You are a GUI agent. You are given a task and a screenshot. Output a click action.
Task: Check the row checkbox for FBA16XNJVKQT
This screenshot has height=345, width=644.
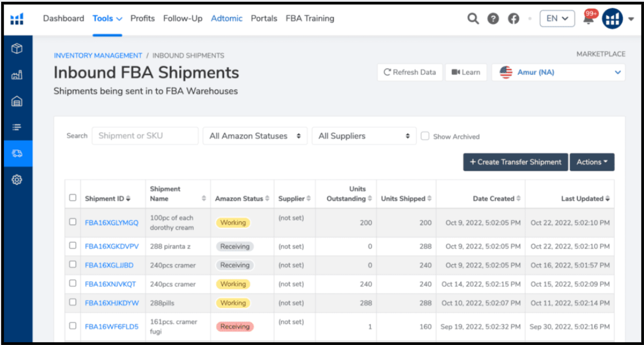(x=73, y=284)
